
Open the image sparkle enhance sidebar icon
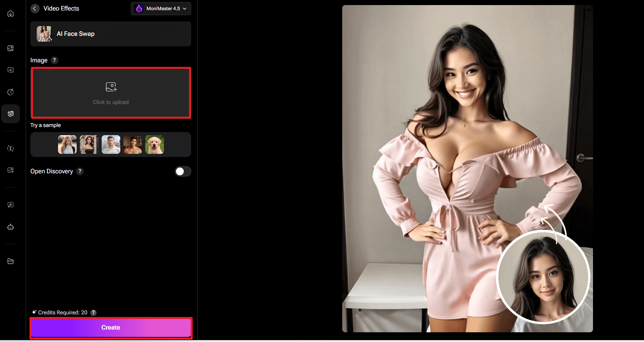point(11,170)
